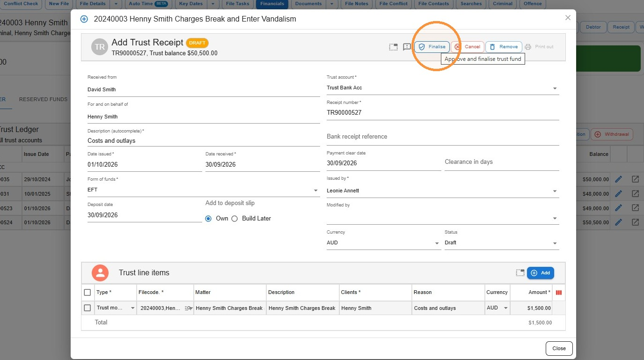Screen dimensions: 644x360
Task: Click the Trust line items person icon
Action: point(100,273)
